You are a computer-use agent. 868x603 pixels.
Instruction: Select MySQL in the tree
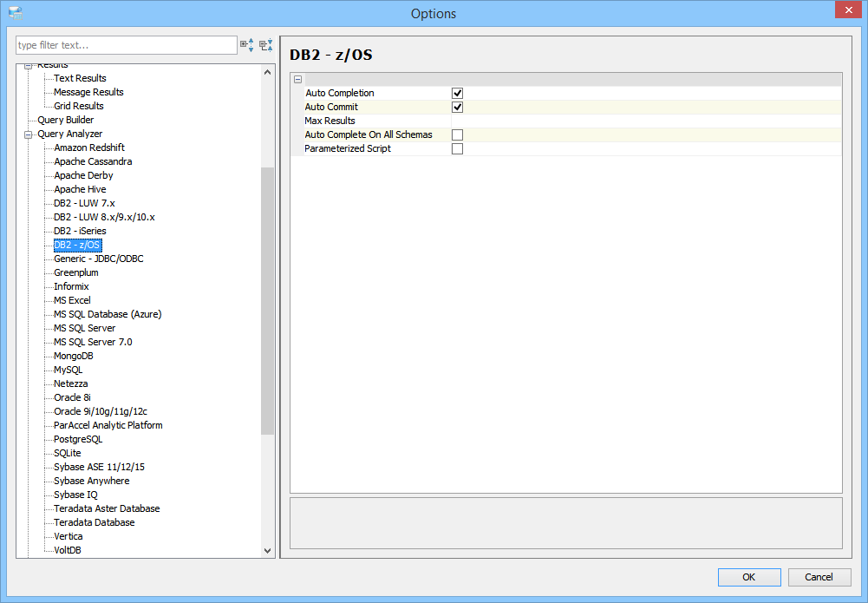pos(69,370)
